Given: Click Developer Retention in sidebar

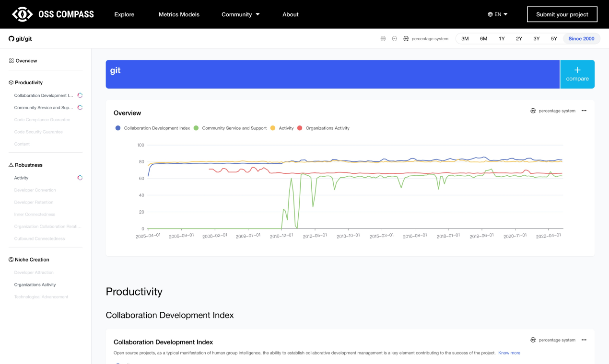Looking at the screenshot, I should (x=34, y=202).
